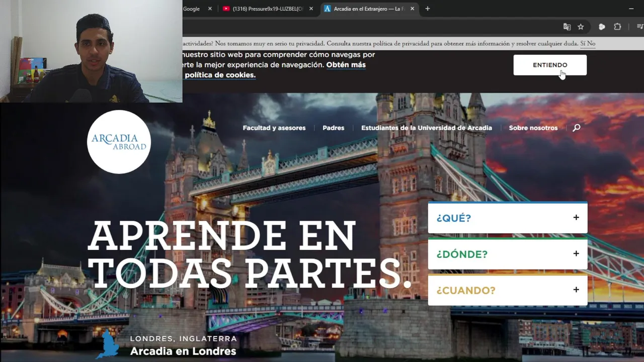Open the Sobre nosotros menu item
Screen dimensions: 644x362
click(x=533, y=128)
